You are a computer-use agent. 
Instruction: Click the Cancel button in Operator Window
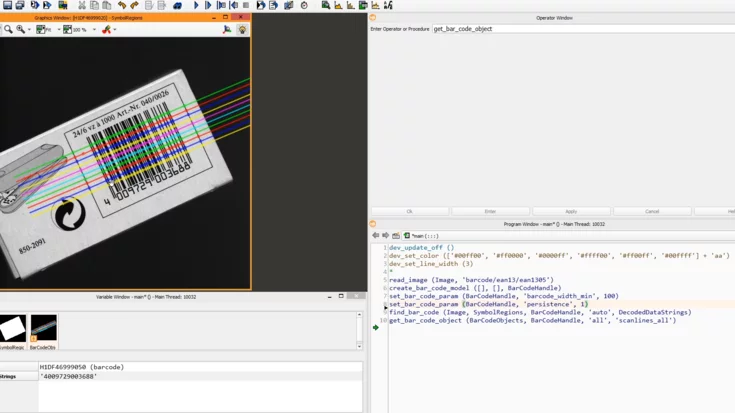[x=652, y=211]
